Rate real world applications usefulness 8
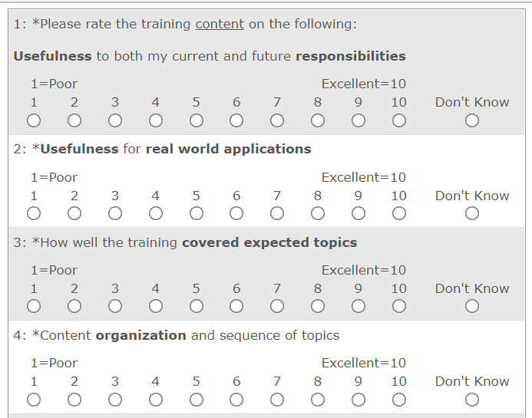The width and height of the screenshot is (532, 418). [x=318, y=213]
